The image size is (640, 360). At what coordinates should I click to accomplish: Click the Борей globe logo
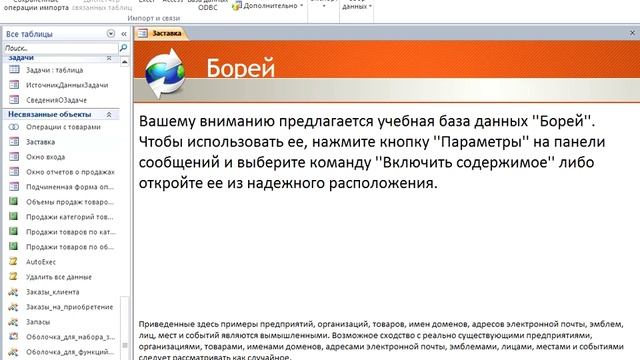click(165, 73)
